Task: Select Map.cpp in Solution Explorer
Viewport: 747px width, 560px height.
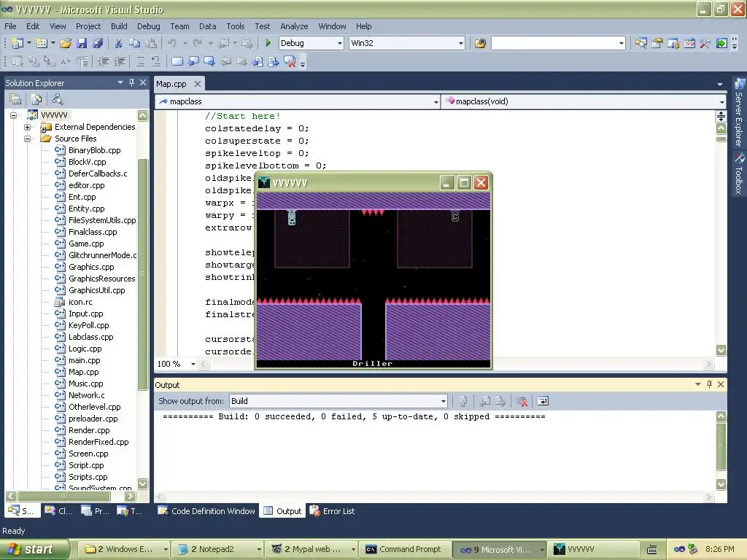Action: [83, 372]
